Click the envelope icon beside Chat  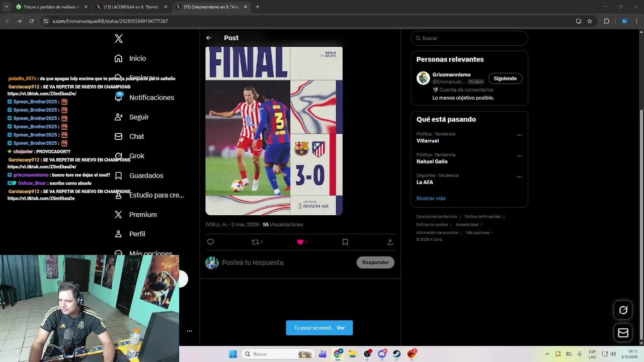[118, 136]
